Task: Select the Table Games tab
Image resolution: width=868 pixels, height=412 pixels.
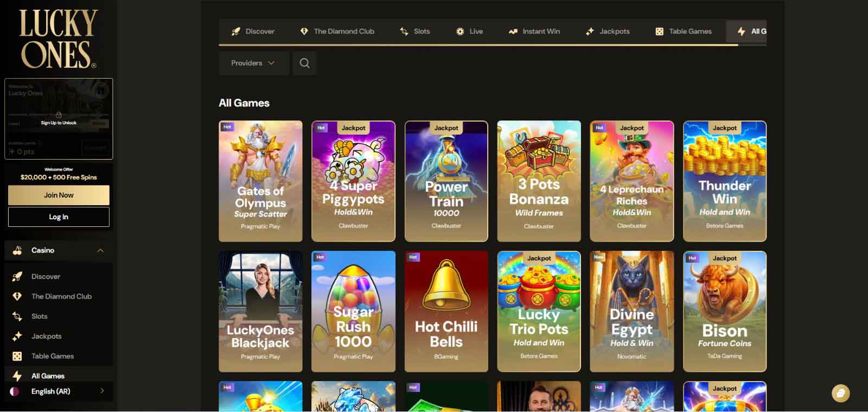Action: 684,31
